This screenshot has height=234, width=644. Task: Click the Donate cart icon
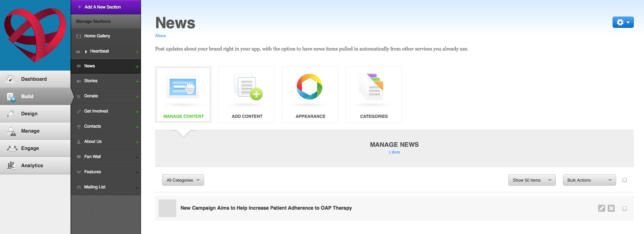[79, 96]
